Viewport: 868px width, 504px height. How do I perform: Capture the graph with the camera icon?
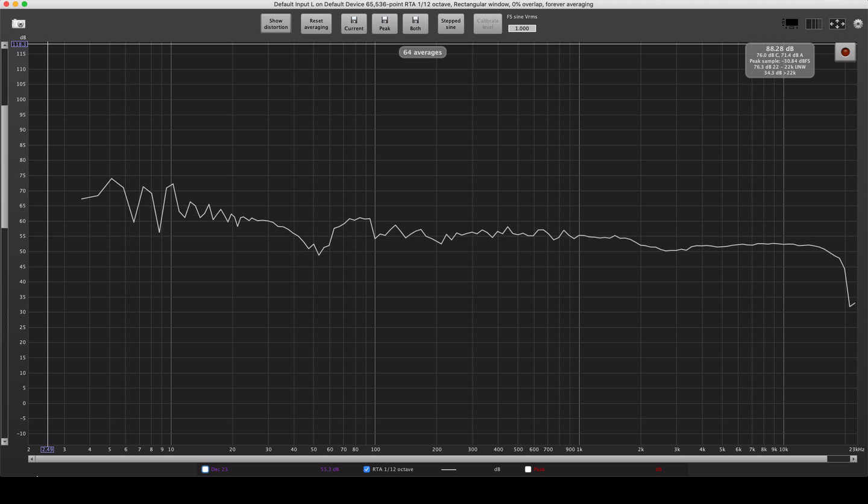click(19, 24)
